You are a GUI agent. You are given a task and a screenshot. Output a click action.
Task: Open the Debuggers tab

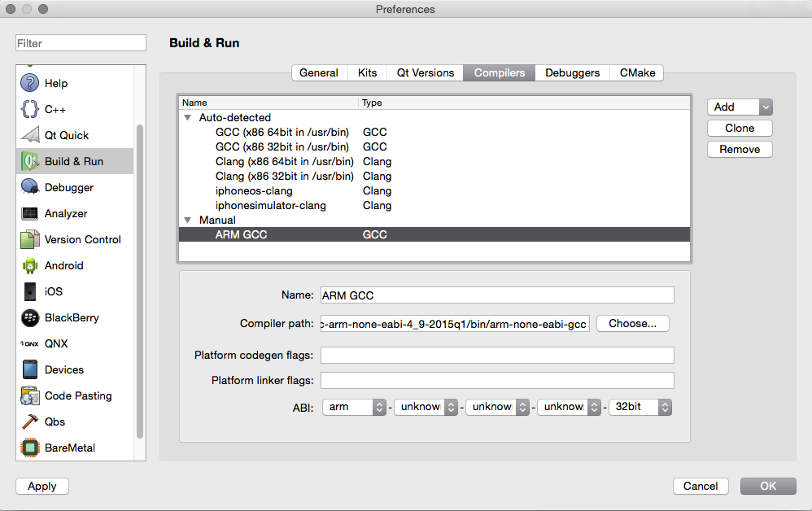tap(572, 72)
